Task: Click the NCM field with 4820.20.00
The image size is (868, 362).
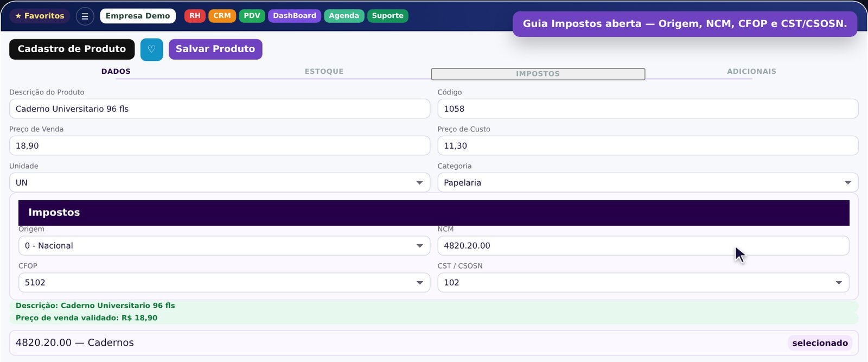Action: [643, 245]
